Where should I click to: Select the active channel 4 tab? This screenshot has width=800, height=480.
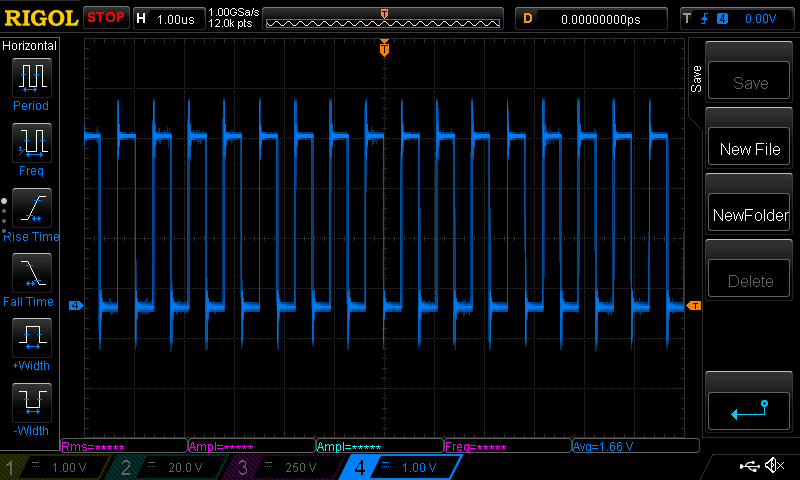pyautogui.click(x=401, y=467)
